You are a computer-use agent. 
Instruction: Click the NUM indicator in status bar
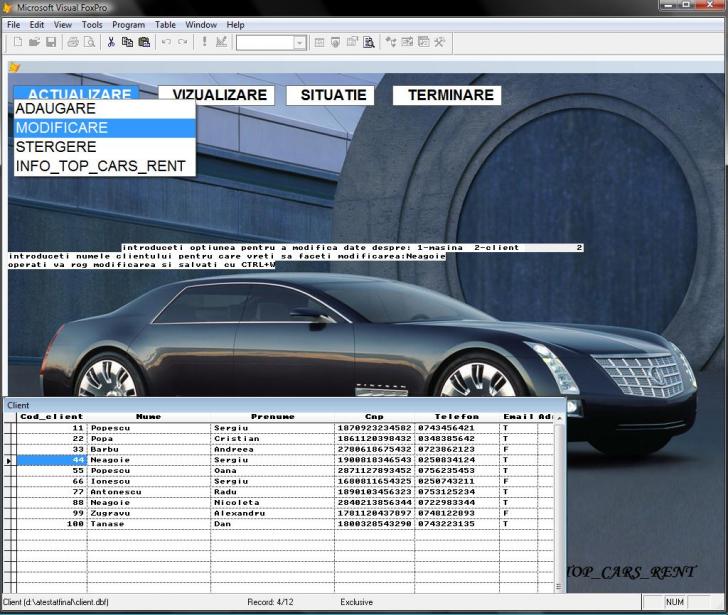click(x=675, y=602)
